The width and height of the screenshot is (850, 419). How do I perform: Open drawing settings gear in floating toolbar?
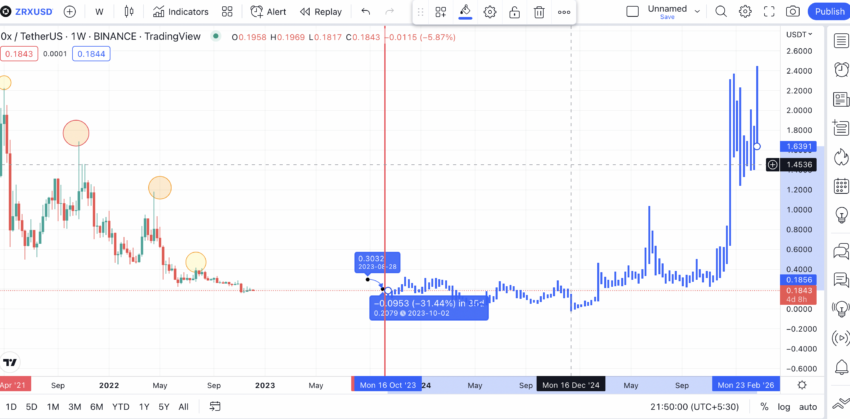coord(490,12)
